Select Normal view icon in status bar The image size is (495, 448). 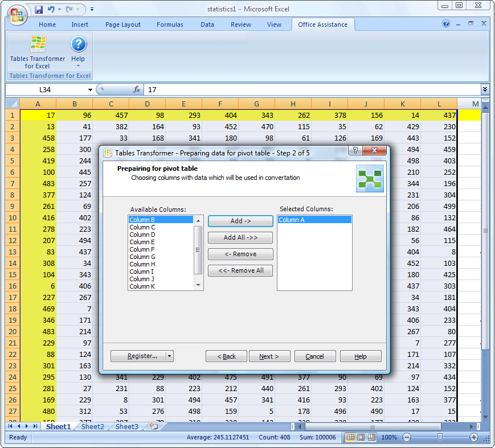coord(351,437)
